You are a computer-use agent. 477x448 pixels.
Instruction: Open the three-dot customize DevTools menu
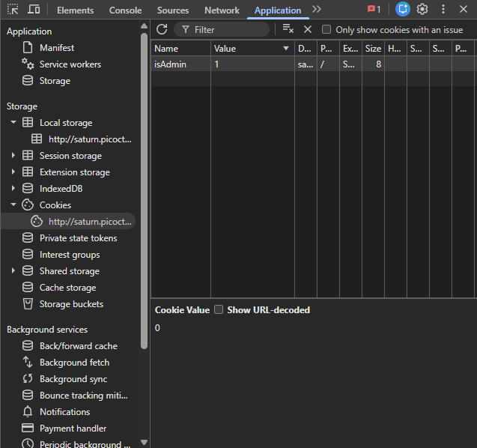tap(443, 9)
